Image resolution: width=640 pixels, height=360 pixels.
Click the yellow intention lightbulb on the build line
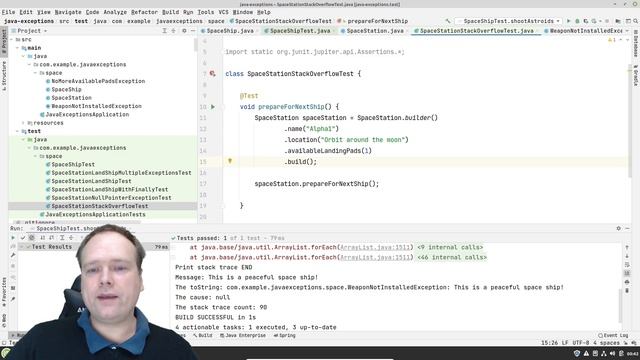(230, 161)
